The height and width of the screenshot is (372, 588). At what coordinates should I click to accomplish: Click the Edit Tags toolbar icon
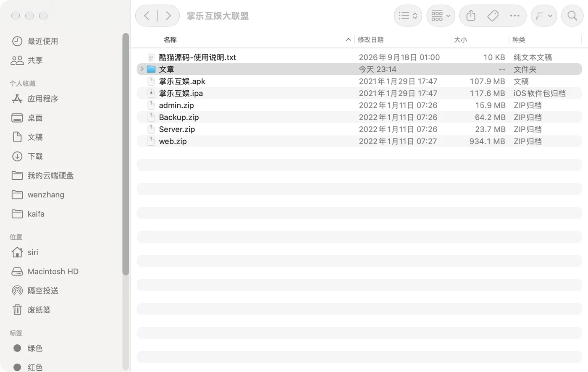(493, 16)
